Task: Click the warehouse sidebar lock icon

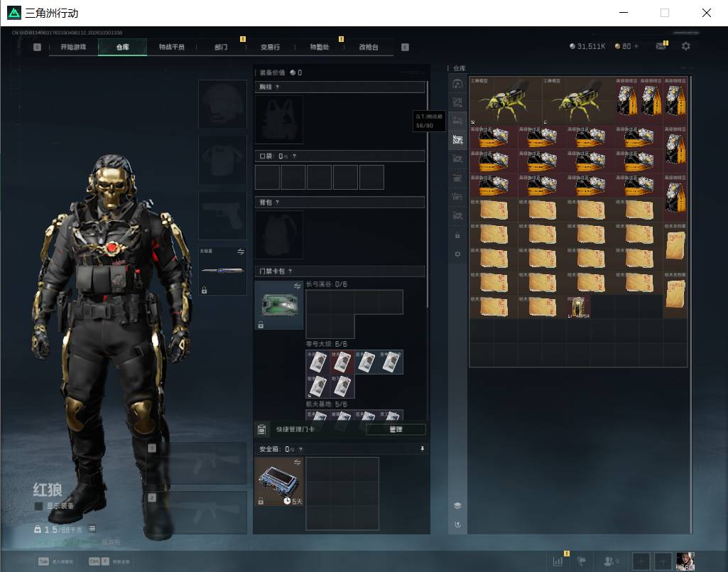Action: tap(457, 236)
